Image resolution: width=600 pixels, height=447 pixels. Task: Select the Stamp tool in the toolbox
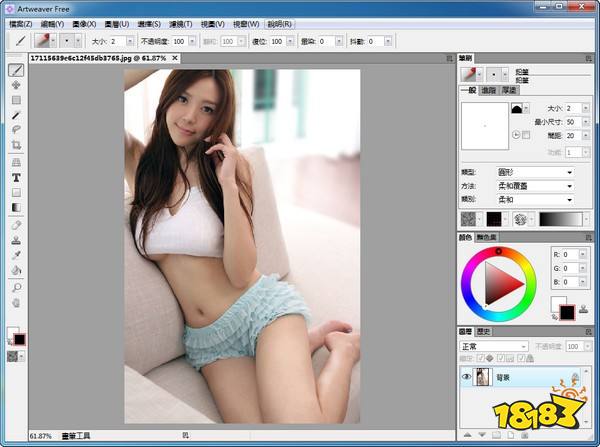[16, 240]
